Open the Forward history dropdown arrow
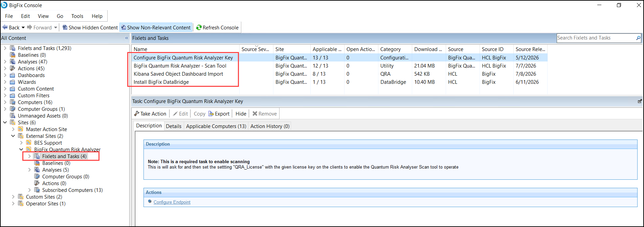The image size is (644, 227). [55, 28]
